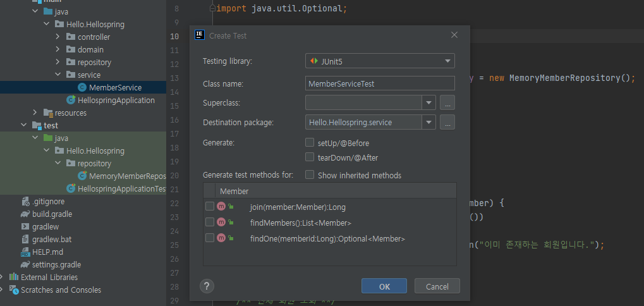
Task: Open the Superclass dropdown arrow
Action: pos(428,102)
